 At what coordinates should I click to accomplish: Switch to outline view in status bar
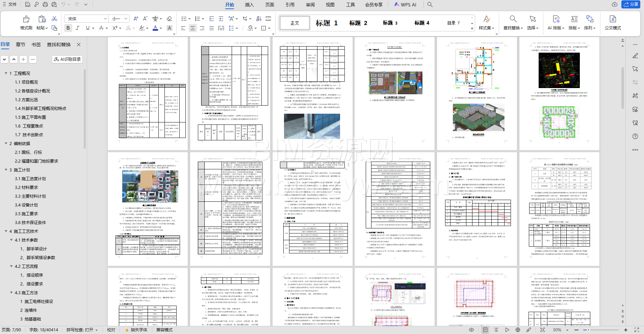coord(495,330)
